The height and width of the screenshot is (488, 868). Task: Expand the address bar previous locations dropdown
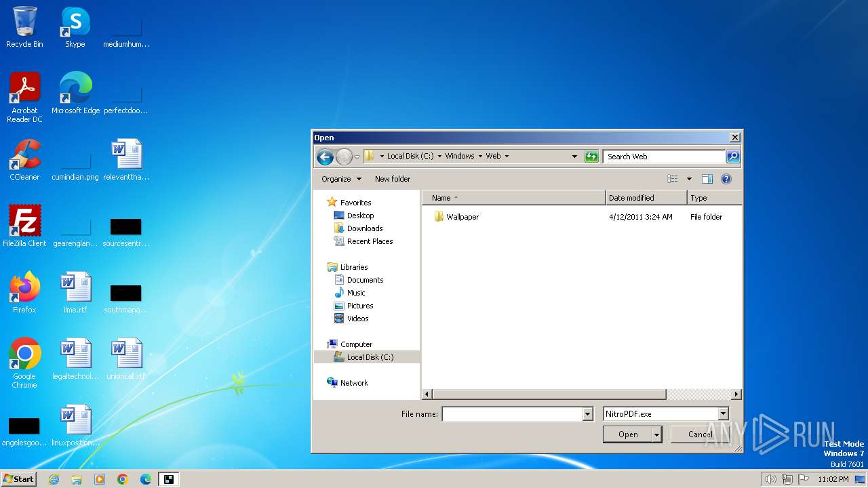pos(574,157)
